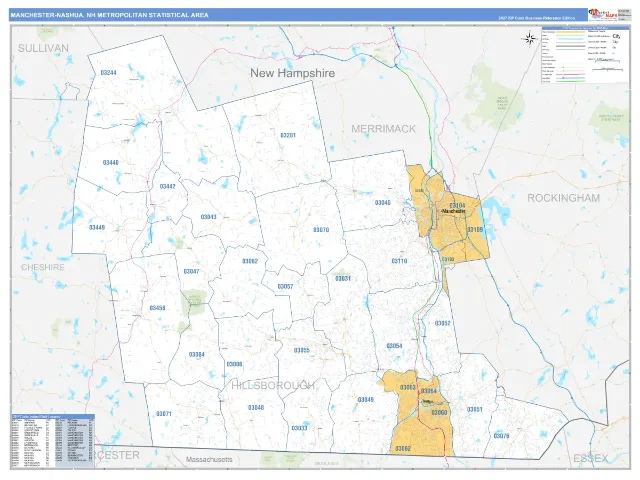This screenshot has height=480, width=640.
Task: Select ZIP code 03281
Action: click(288, 135)
